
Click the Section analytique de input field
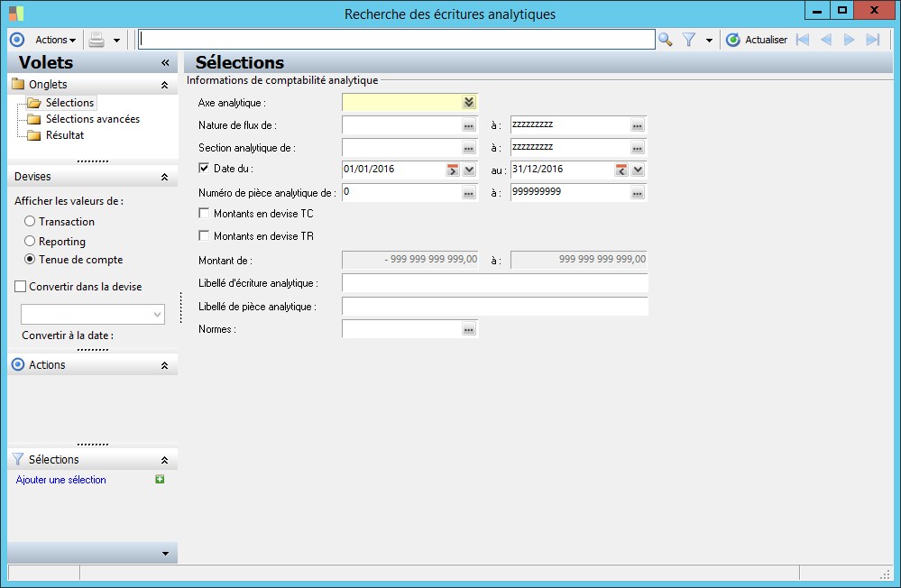click(401, 147)
